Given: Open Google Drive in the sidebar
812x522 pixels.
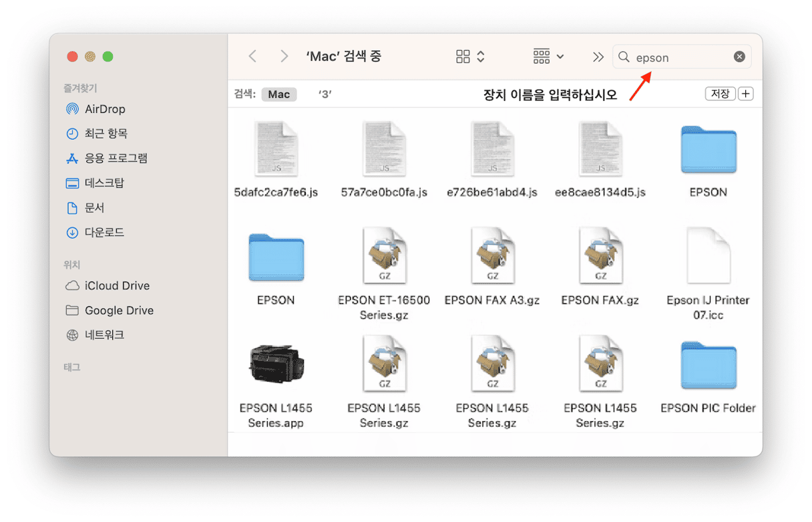Looking at the screenshot, I should pos(110,310).
